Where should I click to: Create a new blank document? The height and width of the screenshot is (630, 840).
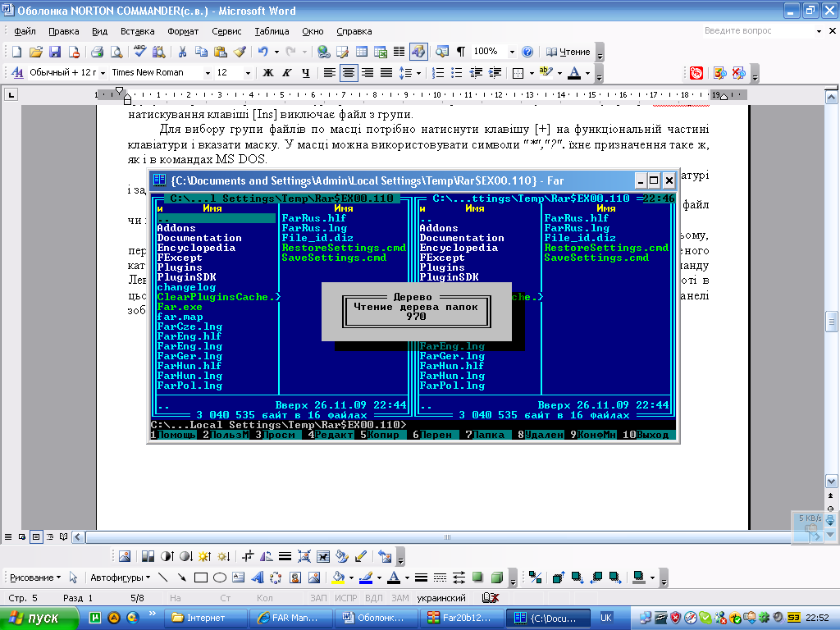[x=16, y=52]
